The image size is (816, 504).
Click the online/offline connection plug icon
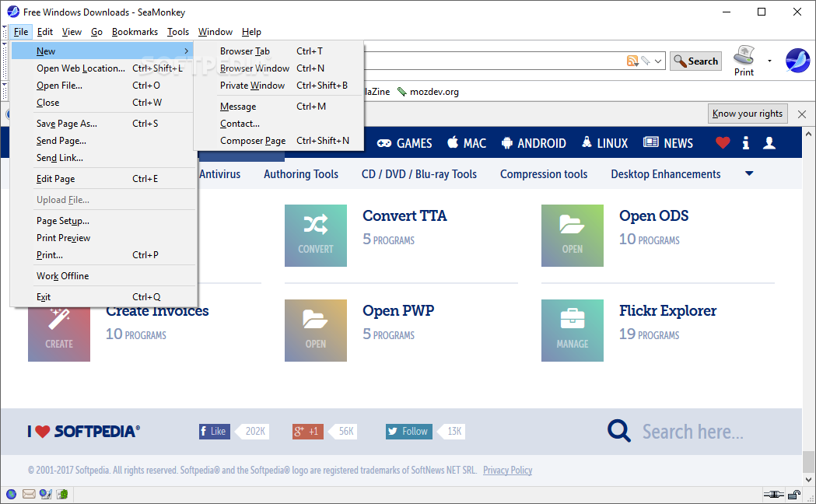773,494
